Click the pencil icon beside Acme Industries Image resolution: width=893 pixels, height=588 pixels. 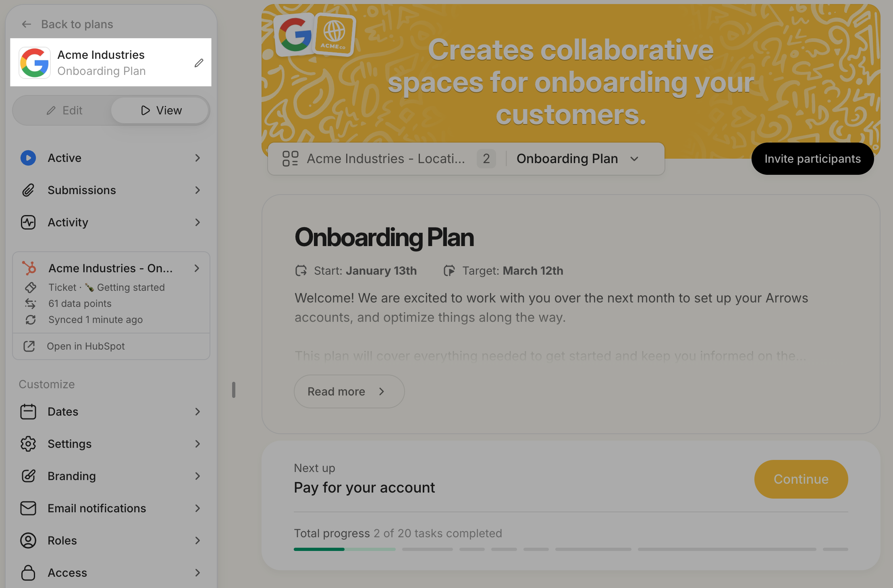(199, 63)
